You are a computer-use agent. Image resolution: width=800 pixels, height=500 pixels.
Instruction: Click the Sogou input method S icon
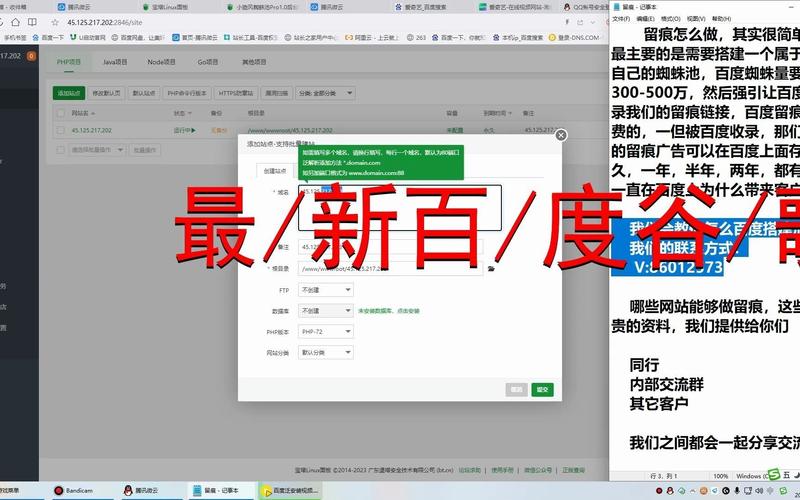(774, 474)
